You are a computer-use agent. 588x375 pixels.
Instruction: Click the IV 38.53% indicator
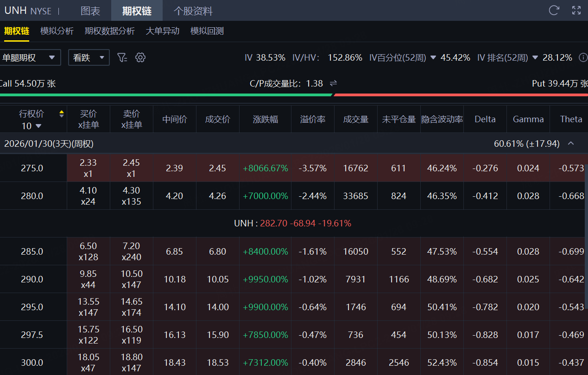pyautogui.click(x=265, y=58)
